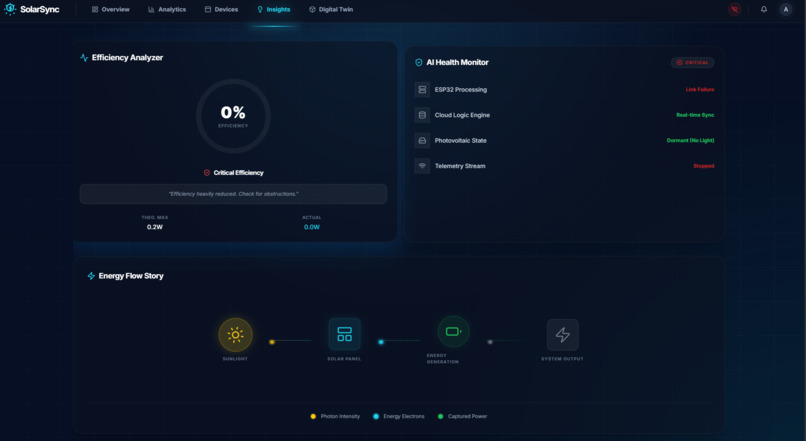Click the Photon Intensity yellow legend dot
This screenshot has height=441, width=806.
point(313,416)
